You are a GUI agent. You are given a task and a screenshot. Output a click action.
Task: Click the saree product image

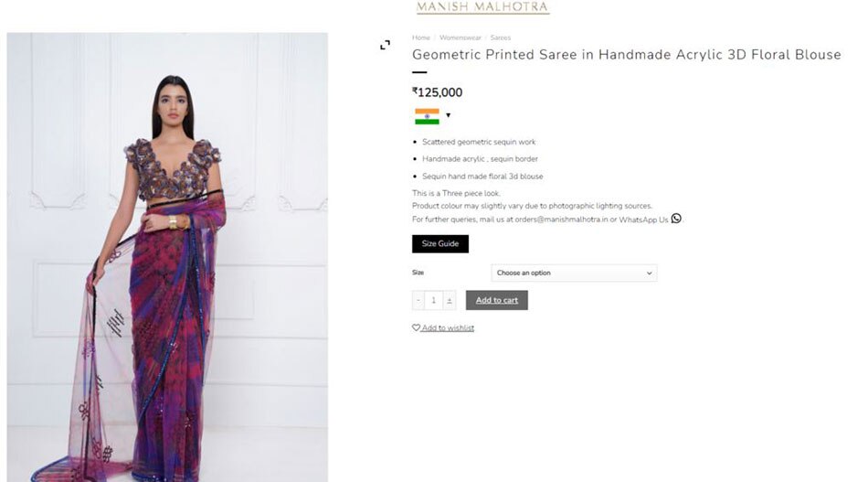point(167,256)
